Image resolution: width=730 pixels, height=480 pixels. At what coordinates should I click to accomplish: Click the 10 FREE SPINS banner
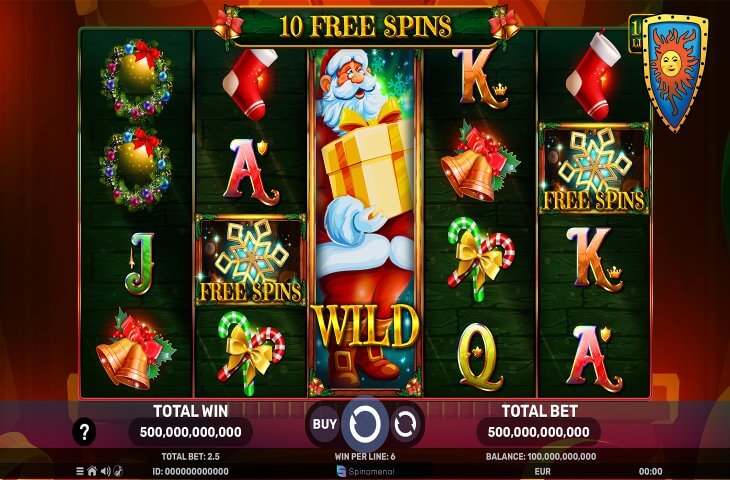tap(365, 26)
